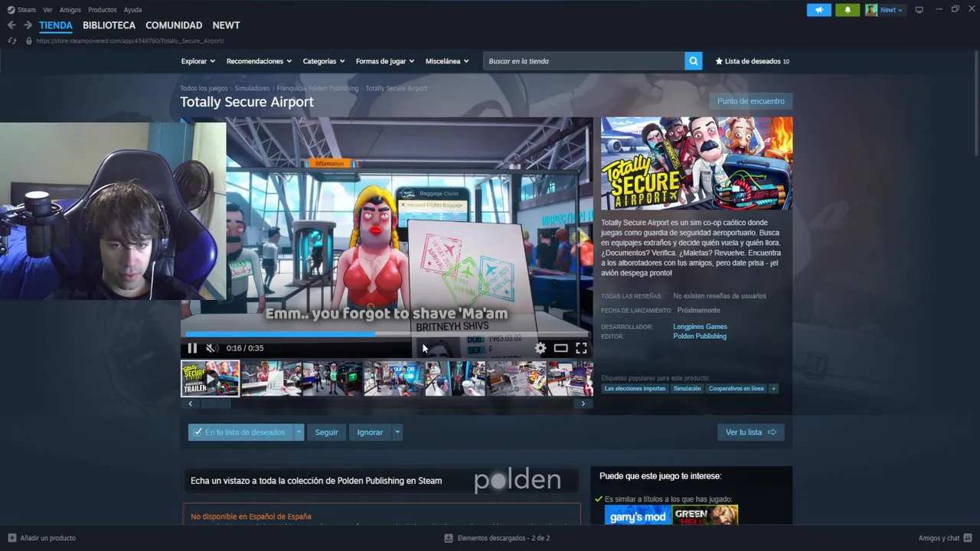Open the Ver menu
The height and width of the screenshot is (551, 980).
click(47, 10)
